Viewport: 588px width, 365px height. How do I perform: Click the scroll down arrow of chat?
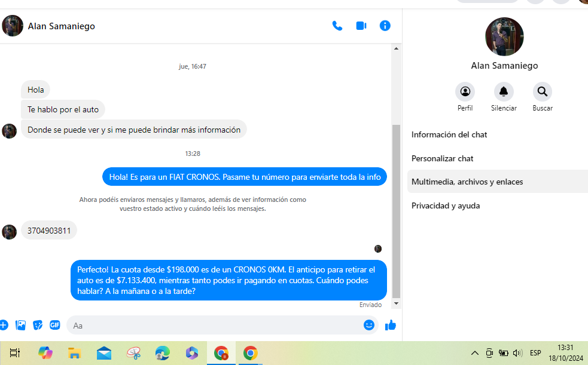pyautogui.click(x=396, y=303)
